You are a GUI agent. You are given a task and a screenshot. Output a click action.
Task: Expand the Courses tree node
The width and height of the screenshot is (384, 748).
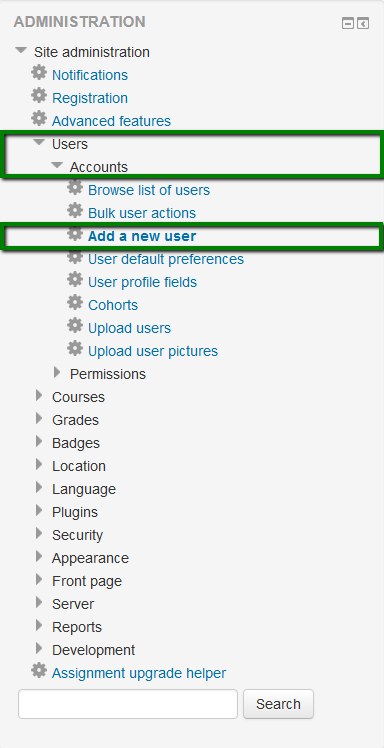(39, 395)
